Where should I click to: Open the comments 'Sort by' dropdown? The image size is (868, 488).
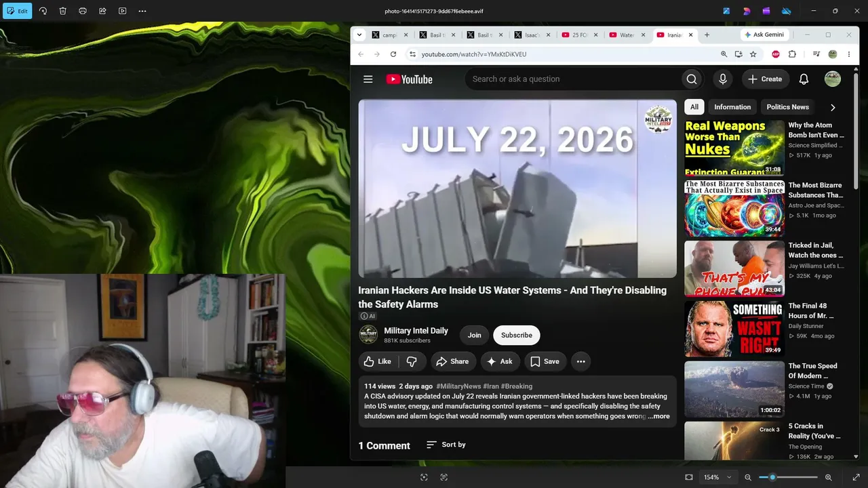click(x=446, y=445)
